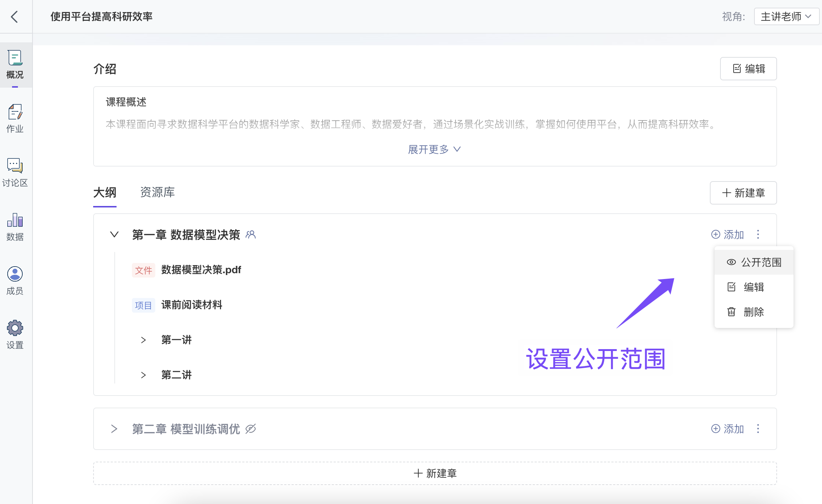The height and width of the screenshot is (504, 822).
Task: Switch to the 资源库 tab
Action: coord(157,192)
